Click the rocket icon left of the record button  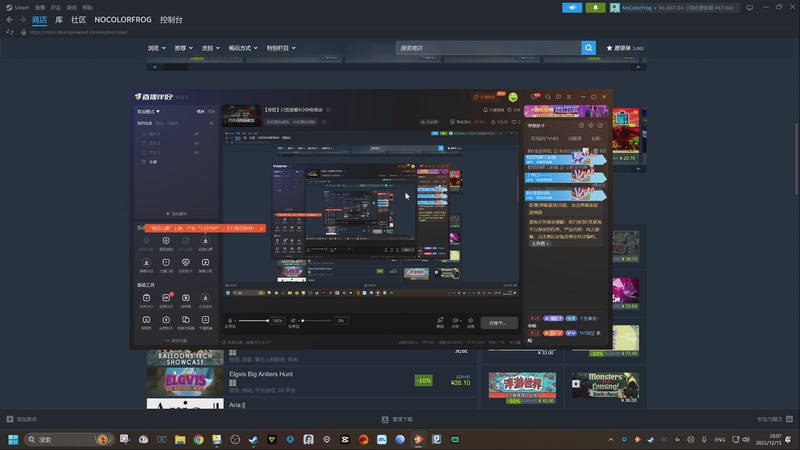[440, 320]
